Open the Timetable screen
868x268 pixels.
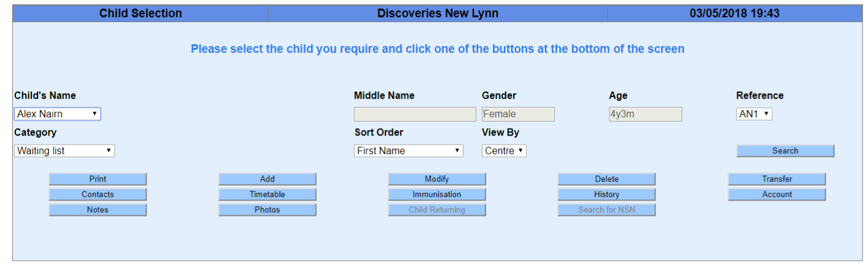(x=267, y=194)
